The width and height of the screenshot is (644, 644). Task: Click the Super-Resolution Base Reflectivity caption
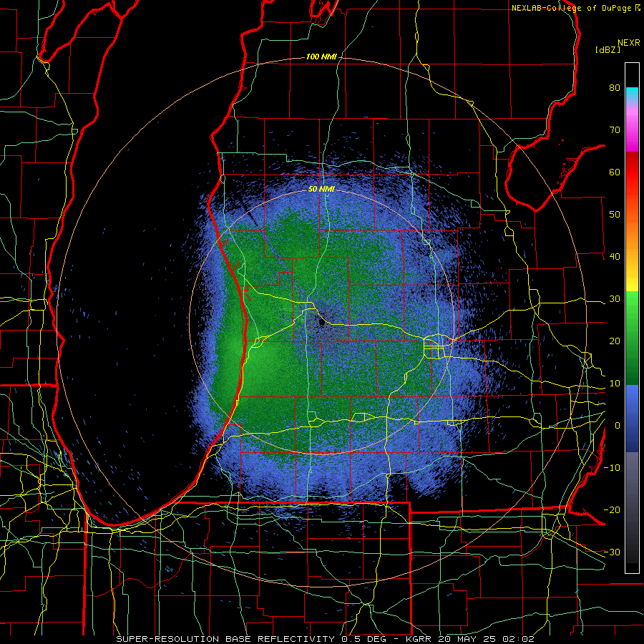pos(325,639)
